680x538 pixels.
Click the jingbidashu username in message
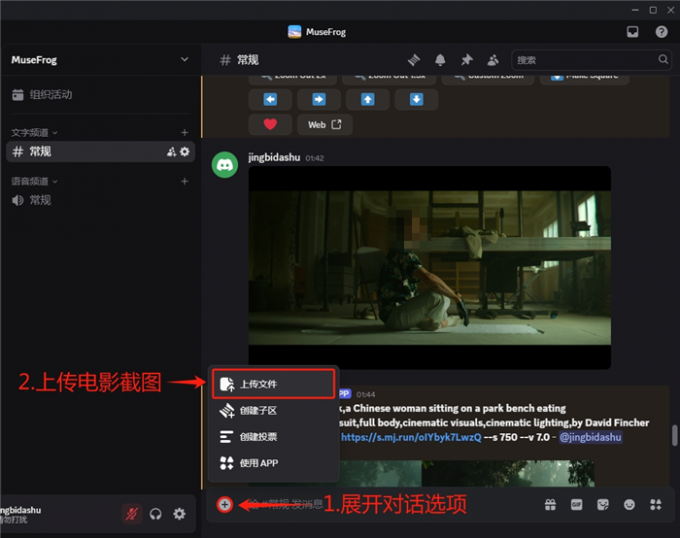point(274,157)
